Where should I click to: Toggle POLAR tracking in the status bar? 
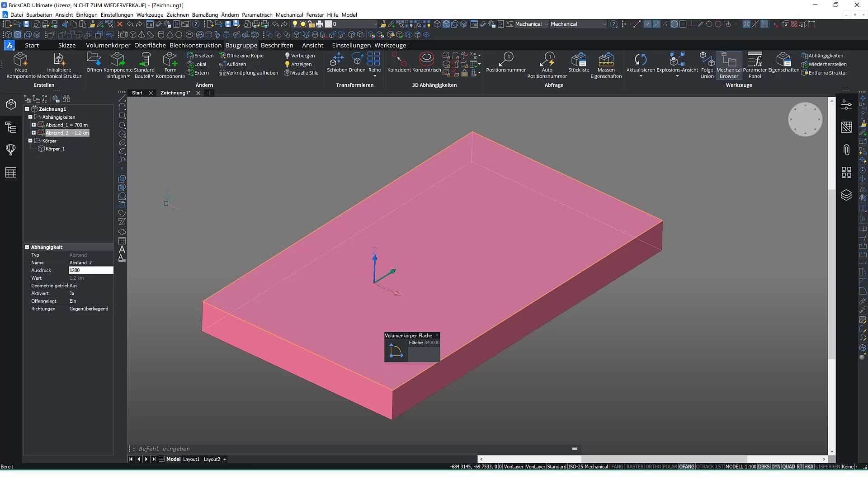670,467
